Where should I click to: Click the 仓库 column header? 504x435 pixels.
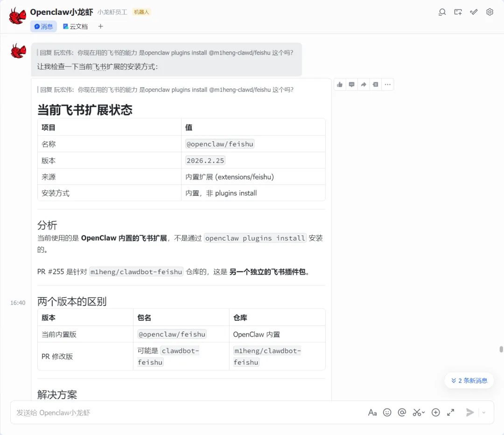[240, 318]
